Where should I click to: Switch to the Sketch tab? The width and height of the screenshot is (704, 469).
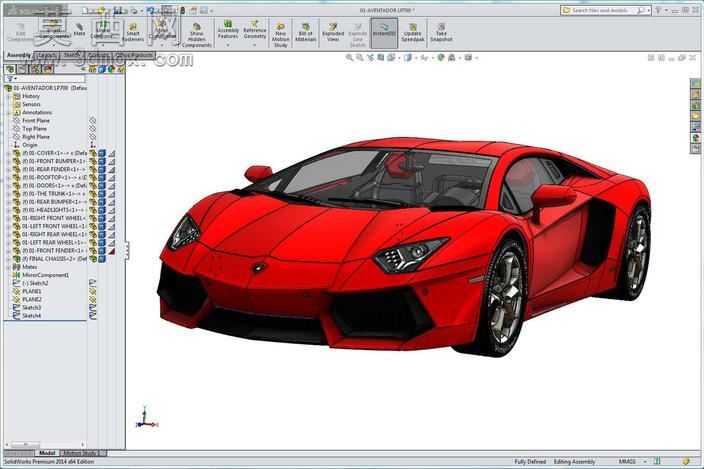click(72, 55)
